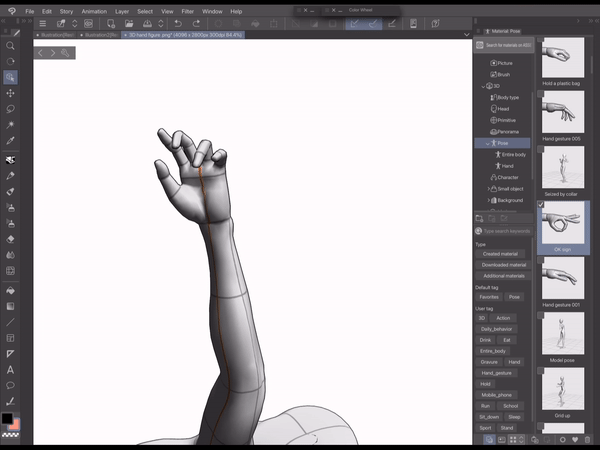Open the Animation menu
600x450 pixels.
95,11
